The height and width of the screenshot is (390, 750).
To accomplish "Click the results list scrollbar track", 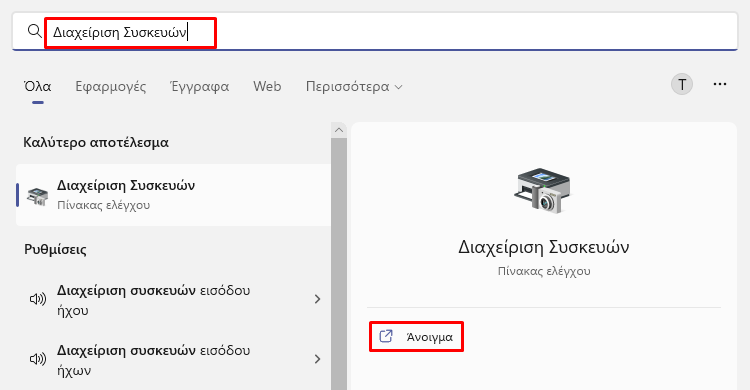I will click(x=339, y=263).
